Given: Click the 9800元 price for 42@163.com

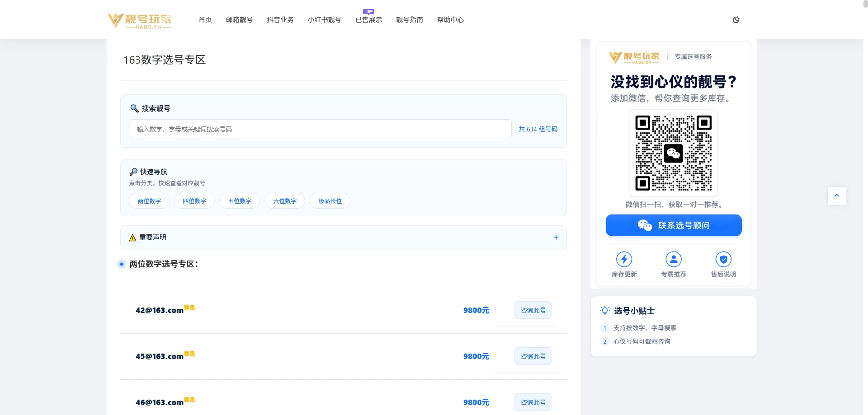Looking at the screenshot, I should (x=476, y=310).
